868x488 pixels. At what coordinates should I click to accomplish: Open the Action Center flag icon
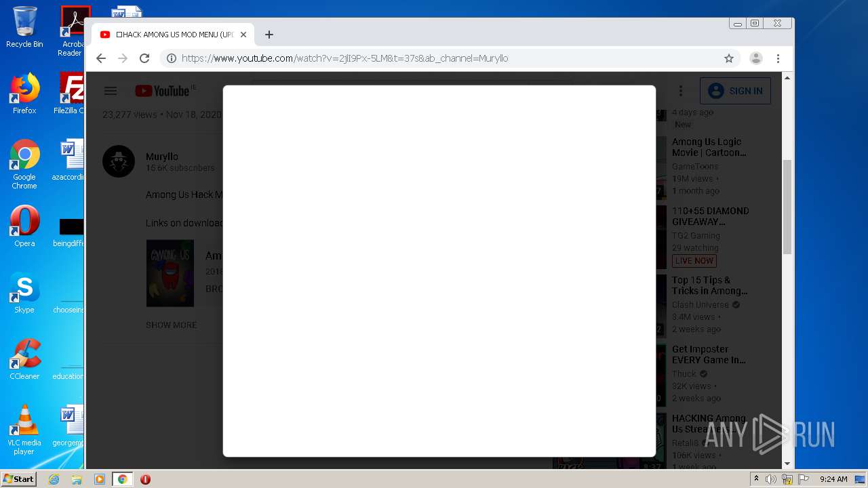(x=804, y=479)
